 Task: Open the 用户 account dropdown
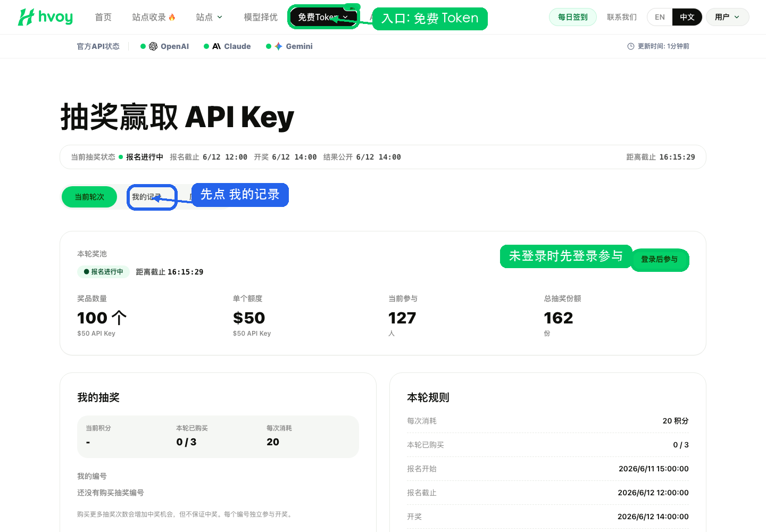pyautogui.click(x=727, y=17)
